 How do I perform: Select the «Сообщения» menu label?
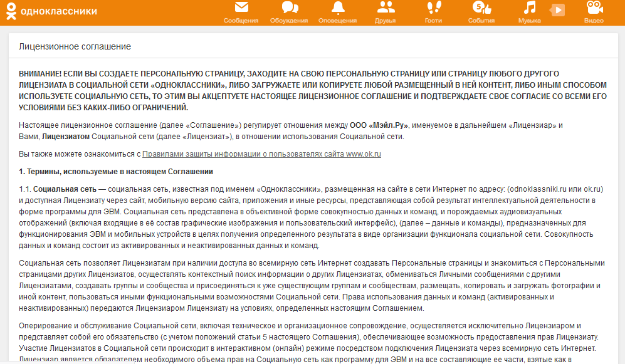(x=241, y=21)
